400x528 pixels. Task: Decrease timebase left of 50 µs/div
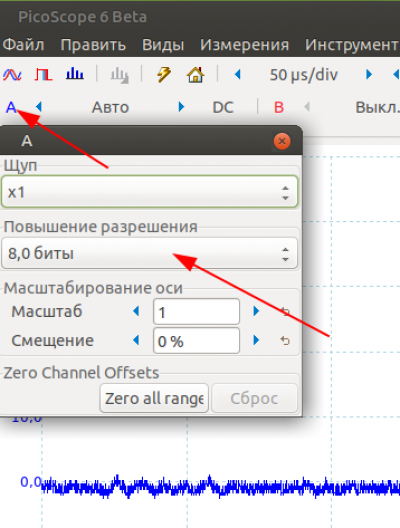click(x=238, y=74)
